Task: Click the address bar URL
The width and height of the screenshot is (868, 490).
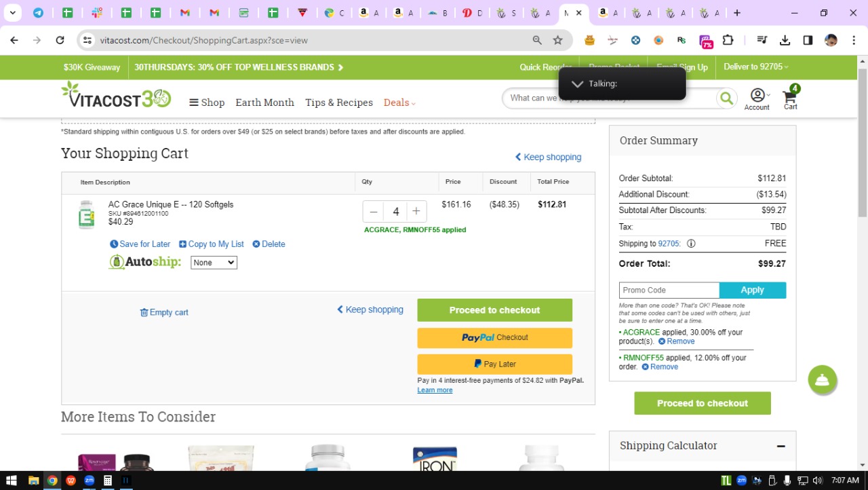Action: (x=204, y=40)
